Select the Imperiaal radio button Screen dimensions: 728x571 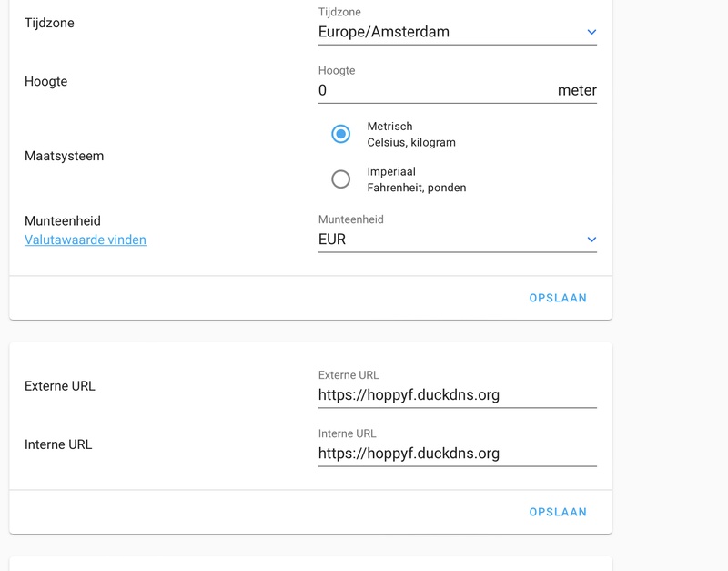pos(341,179)
